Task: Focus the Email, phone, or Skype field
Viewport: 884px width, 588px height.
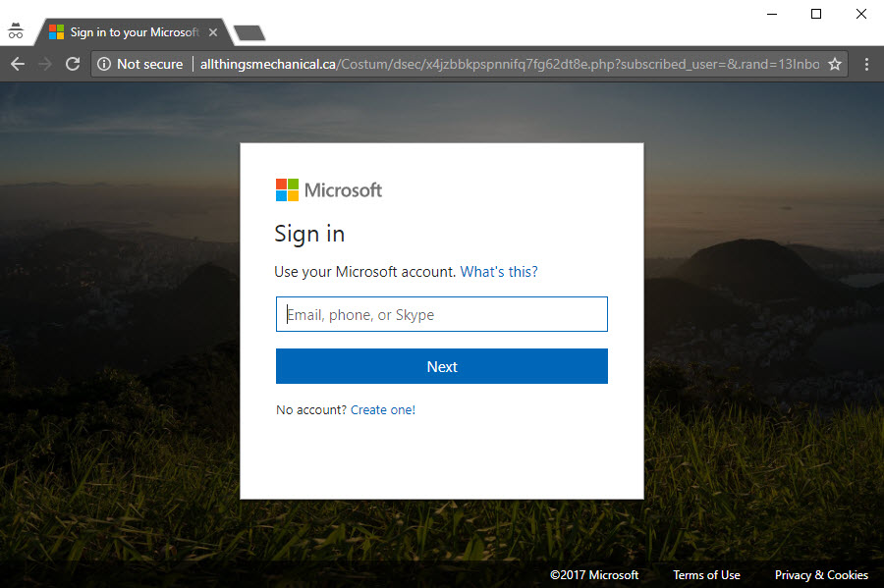Action: pyautogui.click(x=441, y=314)
